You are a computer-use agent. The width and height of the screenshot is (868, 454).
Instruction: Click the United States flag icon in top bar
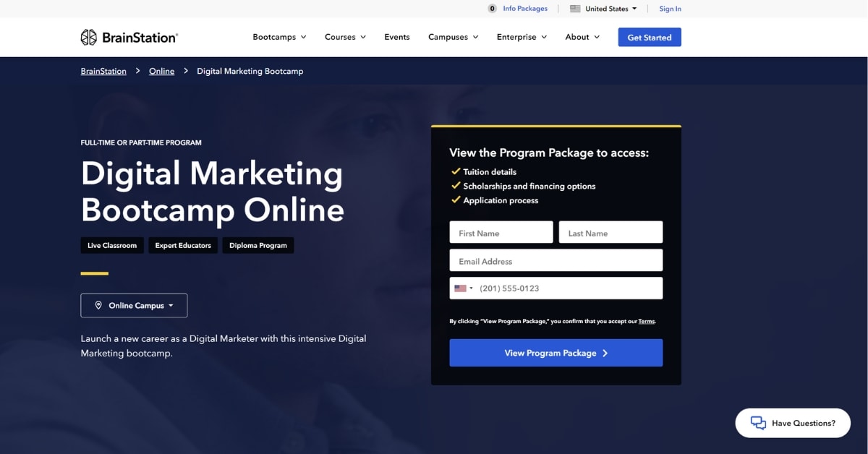tap(575, 9)
